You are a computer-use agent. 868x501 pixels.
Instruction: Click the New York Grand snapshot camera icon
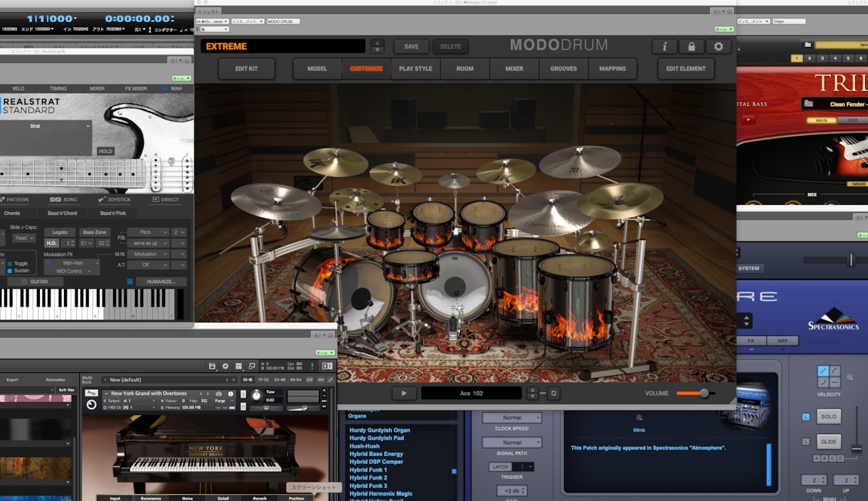click(x=219, y=394)
